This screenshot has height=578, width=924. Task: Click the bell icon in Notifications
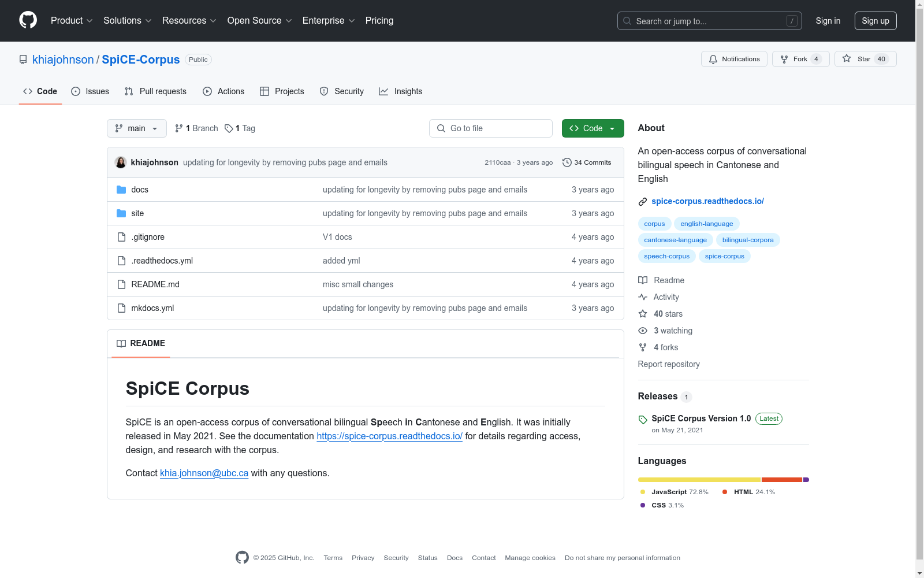[713, 59]
